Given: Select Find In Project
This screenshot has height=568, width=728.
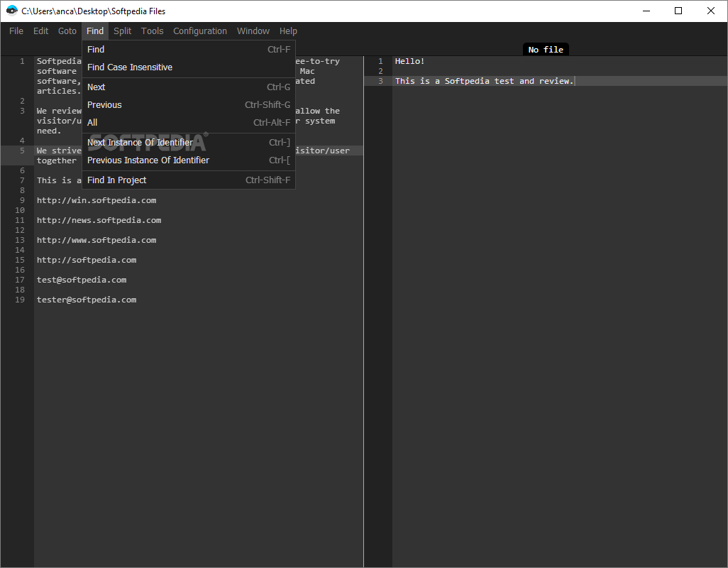Looking at the screenshot, I should [189, 180].
